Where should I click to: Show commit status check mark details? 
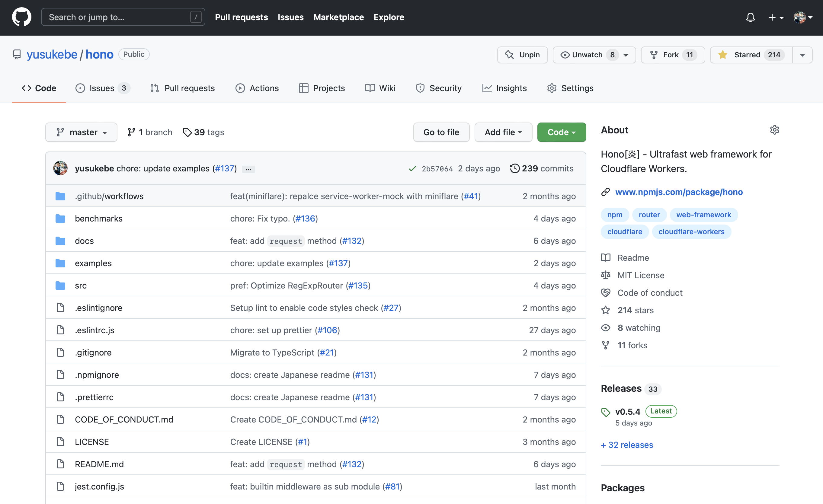click(412, 169)
